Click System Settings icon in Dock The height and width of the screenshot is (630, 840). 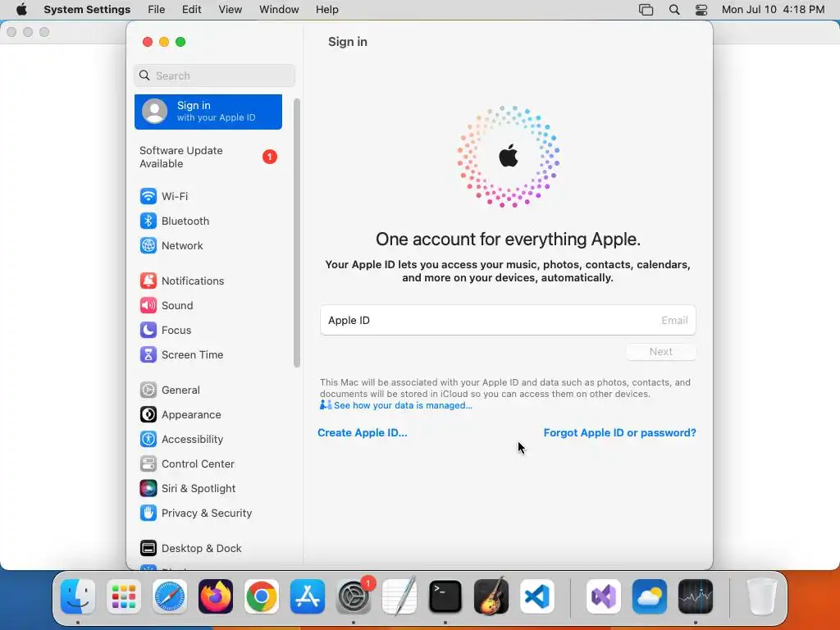tap(354, 596)
